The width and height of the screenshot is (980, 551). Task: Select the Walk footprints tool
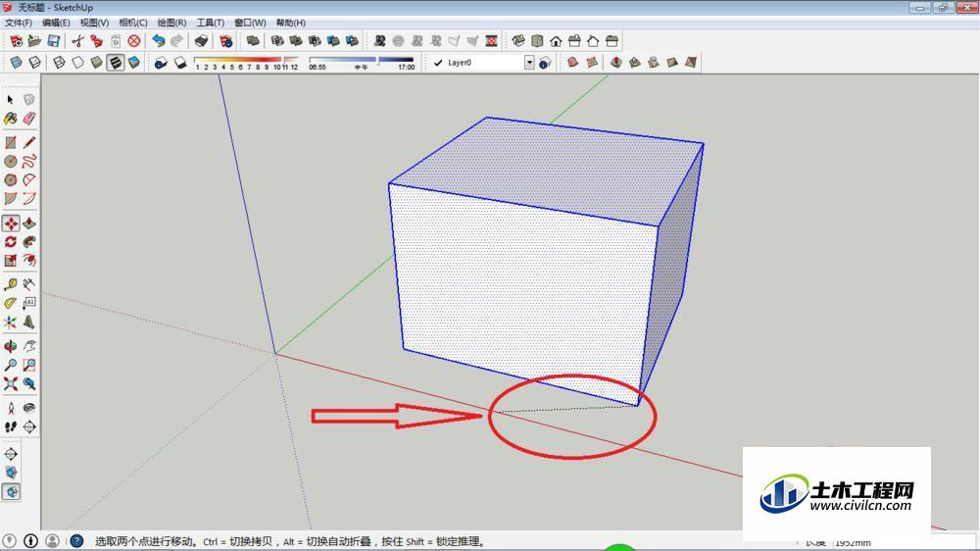point(10,426)
